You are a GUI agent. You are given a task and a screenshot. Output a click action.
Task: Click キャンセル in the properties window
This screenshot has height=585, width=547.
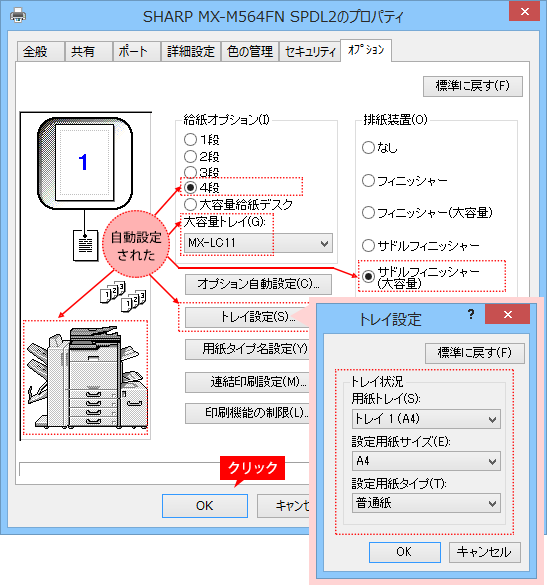283,506
